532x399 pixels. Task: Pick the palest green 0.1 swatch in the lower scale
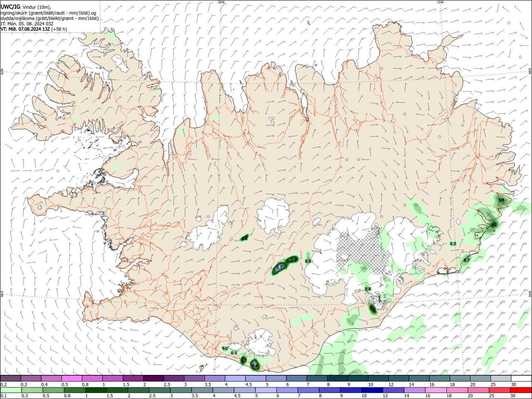(10, 390)
